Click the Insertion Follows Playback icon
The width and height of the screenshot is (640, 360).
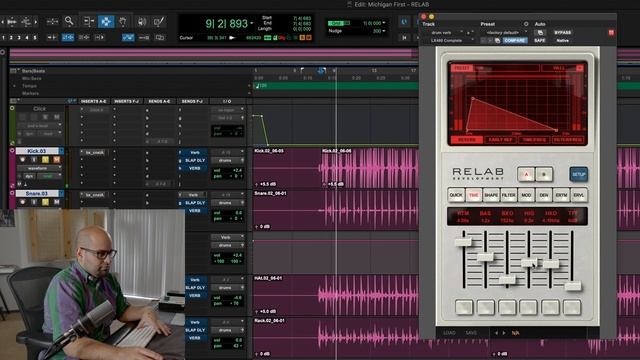click(x=100, y=38)
